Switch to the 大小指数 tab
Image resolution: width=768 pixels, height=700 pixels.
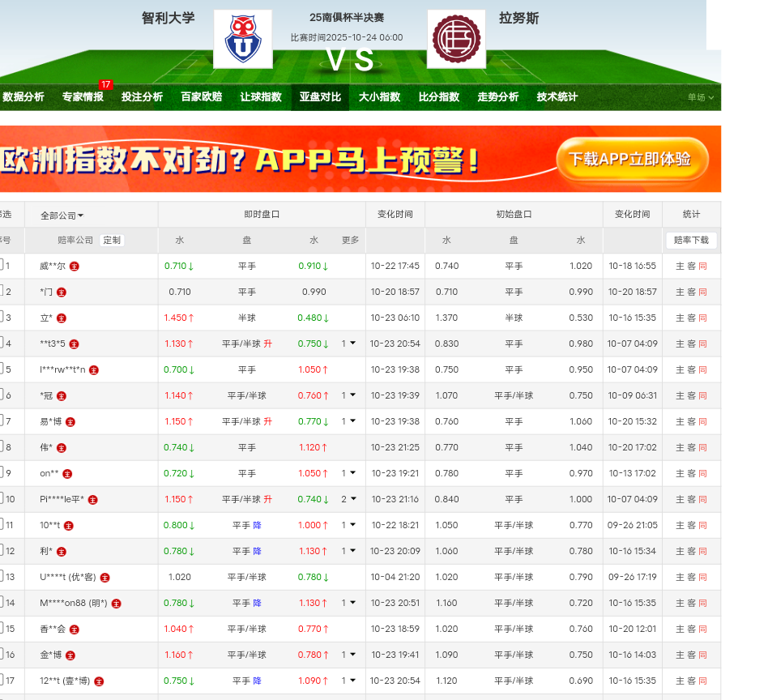point(379,97)
